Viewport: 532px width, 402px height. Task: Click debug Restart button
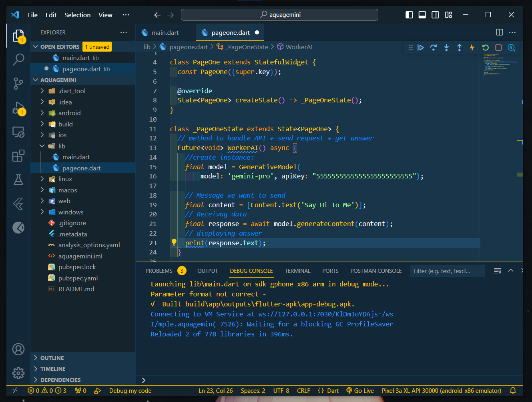point(486,48)
